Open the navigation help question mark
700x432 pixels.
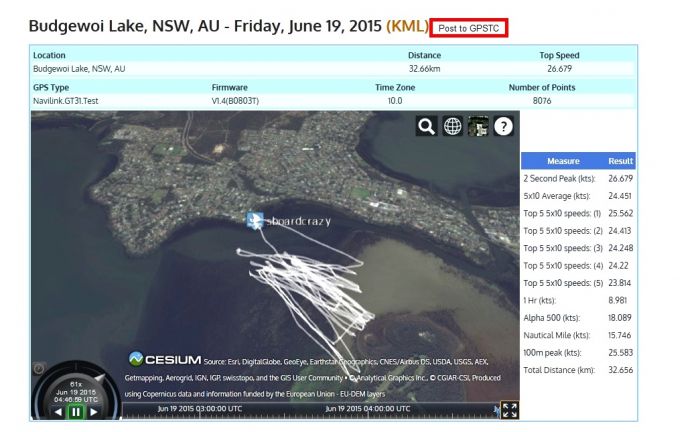click(503, 125)
